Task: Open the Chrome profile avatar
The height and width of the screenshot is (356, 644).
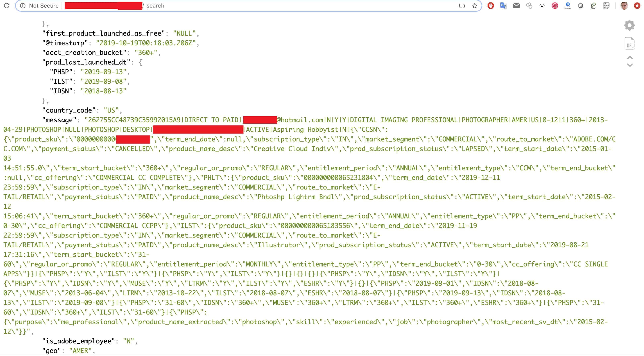Action: point(624,5)
